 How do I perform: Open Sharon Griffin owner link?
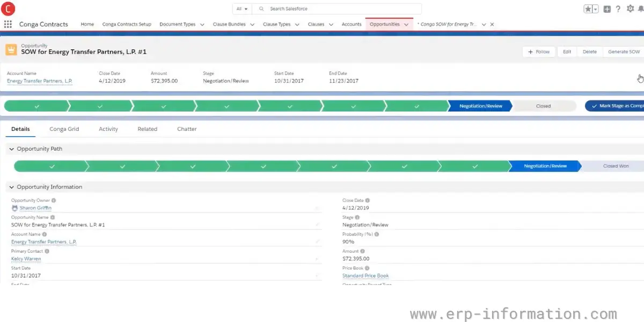35,208
